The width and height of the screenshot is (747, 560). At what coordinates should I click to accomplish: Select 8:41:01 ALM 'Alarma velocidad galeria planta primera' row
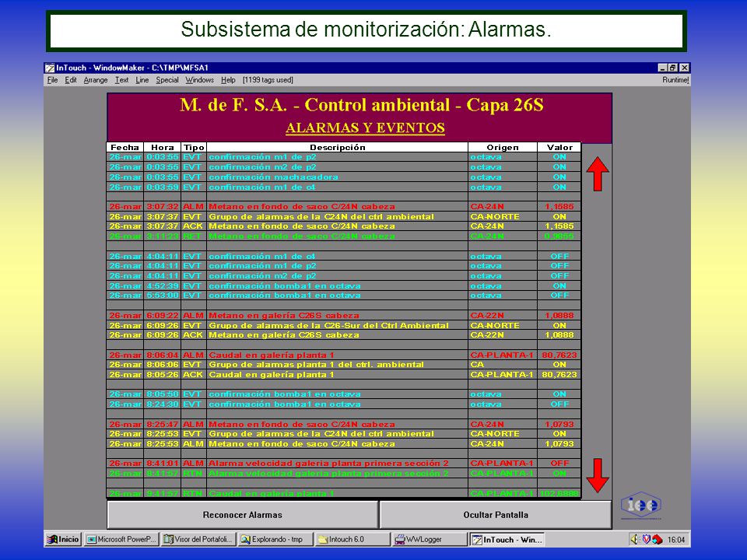point(343,464)
